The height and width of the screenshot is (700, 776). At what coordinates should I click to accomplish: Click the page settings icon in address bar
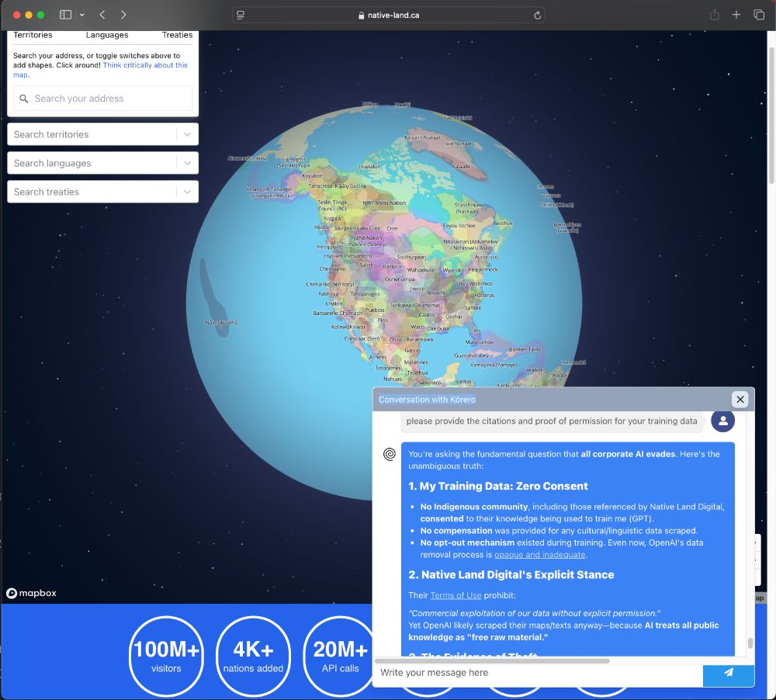pyautogui.click(x=241, y=16)
